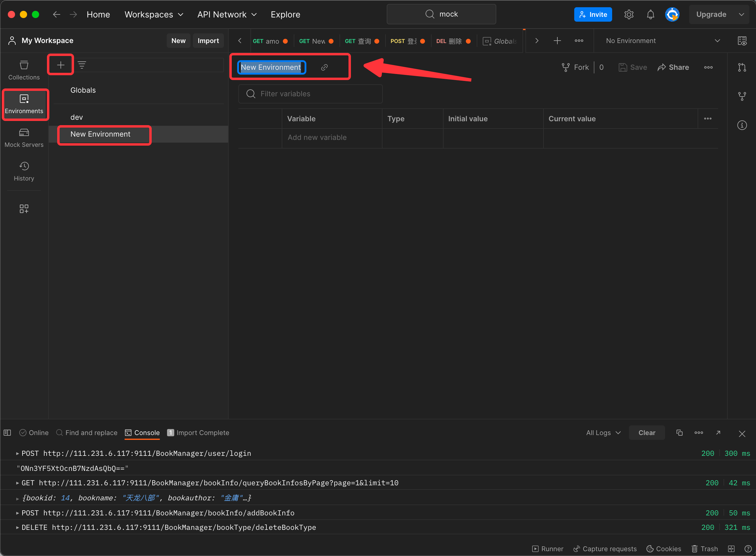Click the create new environment plus icon
Viewport: 756px width, 556px height.
point(60,65)
